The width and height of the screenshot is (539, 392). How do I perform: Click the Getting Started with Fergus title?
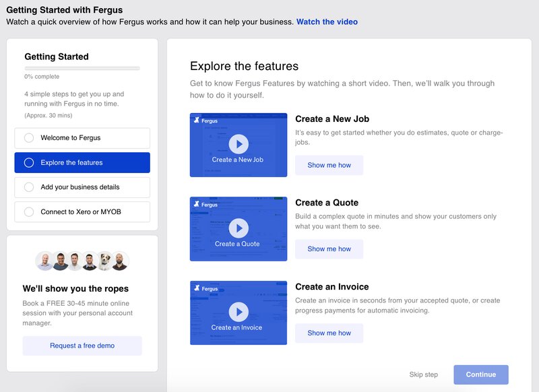(x=64, y=10)
